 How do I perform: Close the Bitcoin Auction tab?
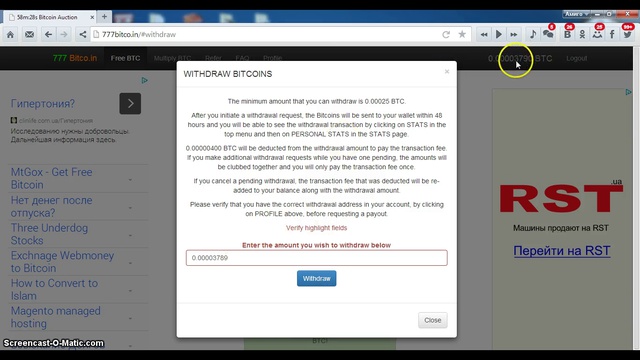pyautogui.click(x=92, y=17)
